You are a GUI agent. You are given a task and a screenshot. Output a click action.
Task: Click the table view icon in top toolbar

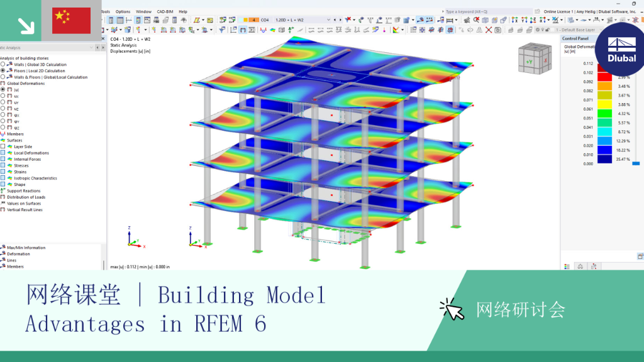pos(120,20)
